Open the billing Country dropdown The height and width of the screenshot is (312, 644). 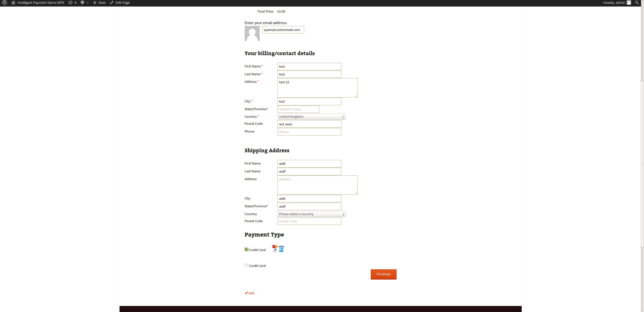pos(311,116)
